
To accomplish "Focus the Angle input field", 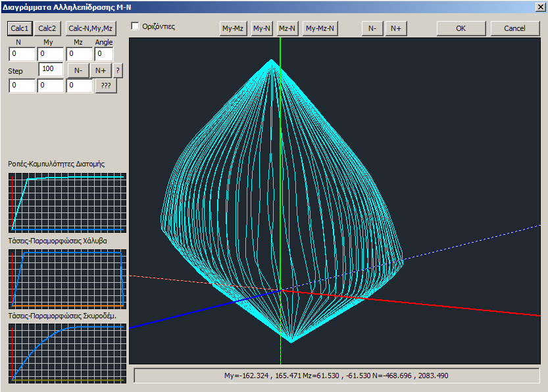I will [x=104, y=54].
